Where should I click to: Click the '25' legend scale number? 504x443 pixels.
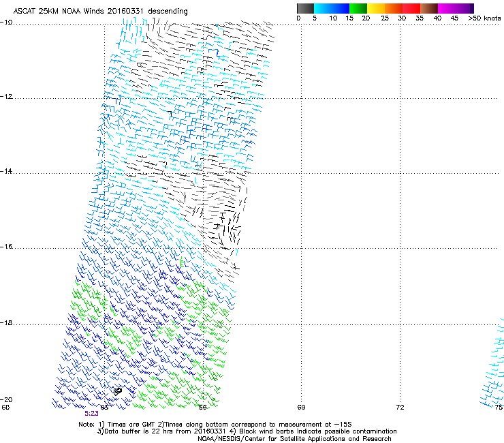click(x=385, y=18)
